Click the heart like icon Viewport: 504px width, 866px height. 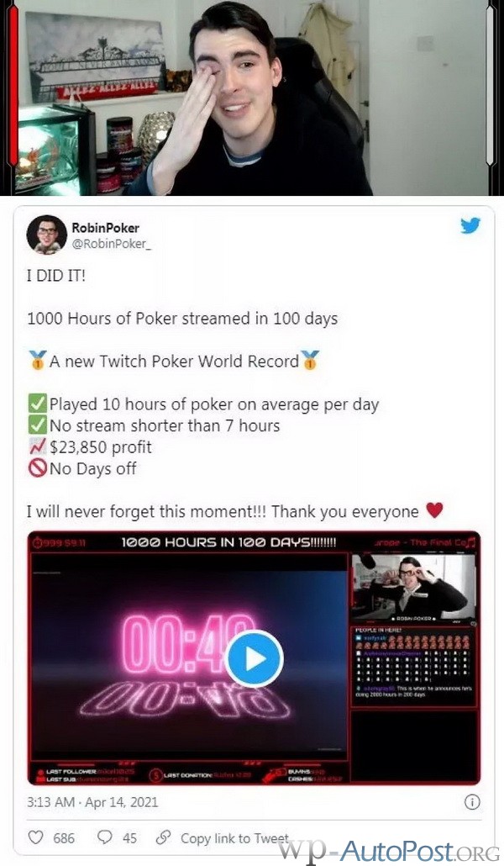[x=36, y=837]
